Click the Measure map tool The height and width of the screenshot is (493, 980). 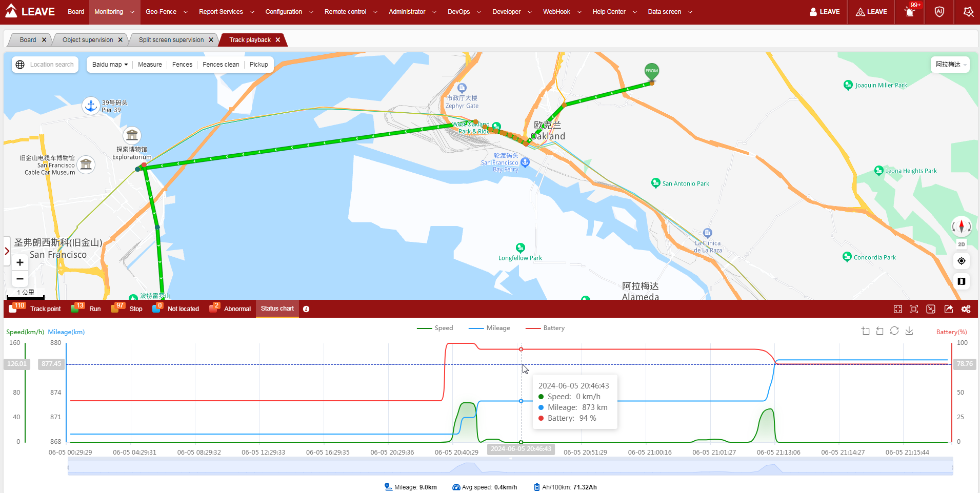pos(150,65)
